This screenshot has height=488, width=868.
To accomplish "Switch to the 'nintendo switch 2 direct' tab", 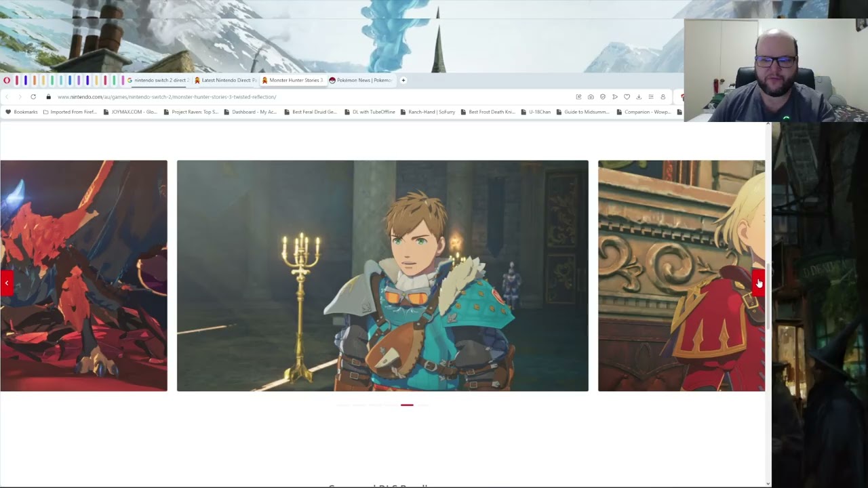I will (158, 80).
